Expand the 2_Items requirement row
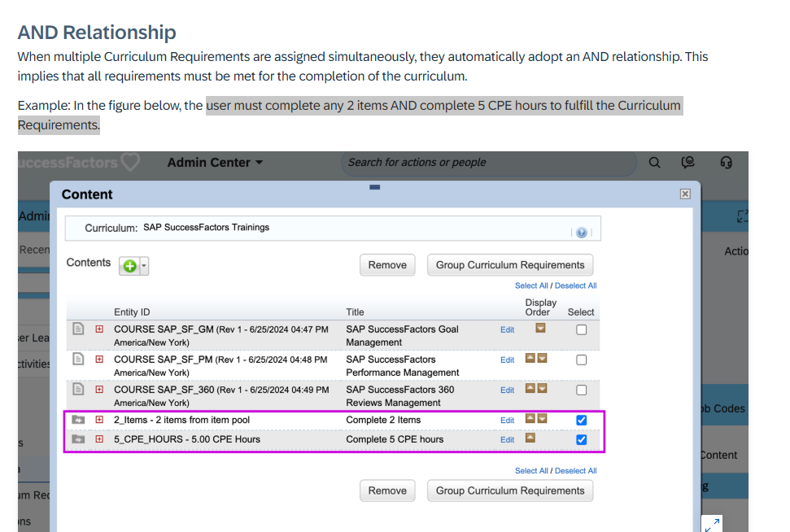790x532 pixels. (x=99, y=420)
